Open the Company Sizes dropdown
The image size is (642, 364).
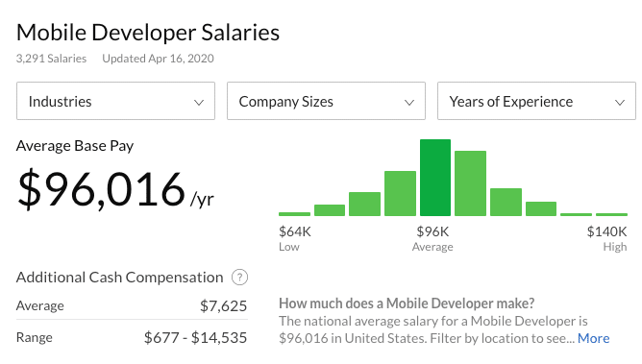(326, 101)
